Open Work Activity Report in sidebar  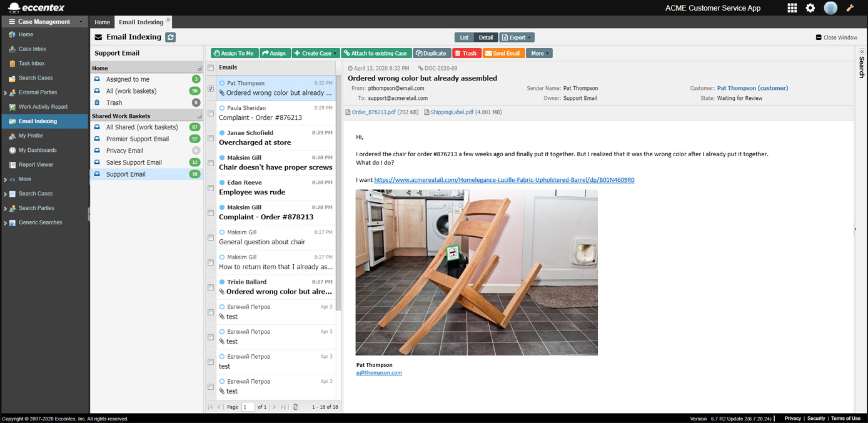(43, 107)
